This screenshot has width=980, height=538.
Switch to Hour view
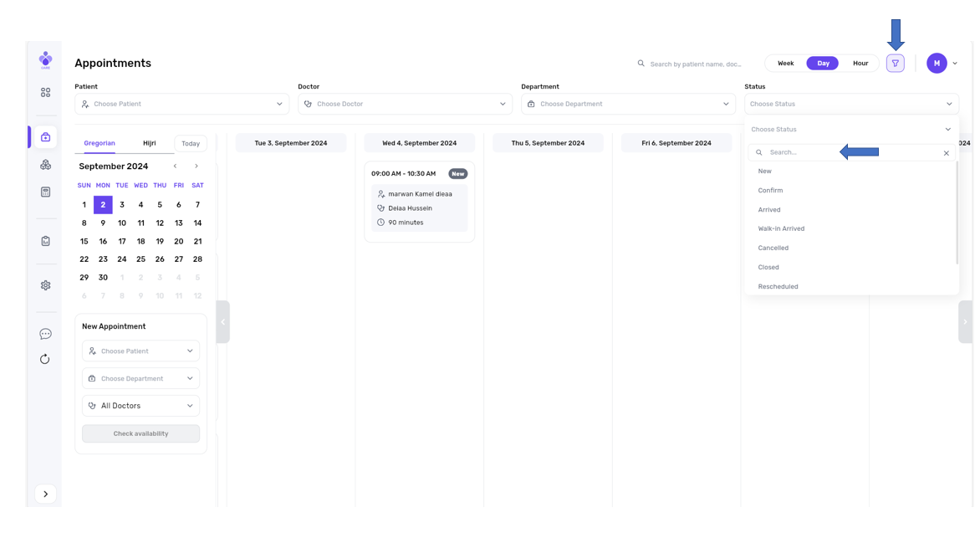point(860,64)
